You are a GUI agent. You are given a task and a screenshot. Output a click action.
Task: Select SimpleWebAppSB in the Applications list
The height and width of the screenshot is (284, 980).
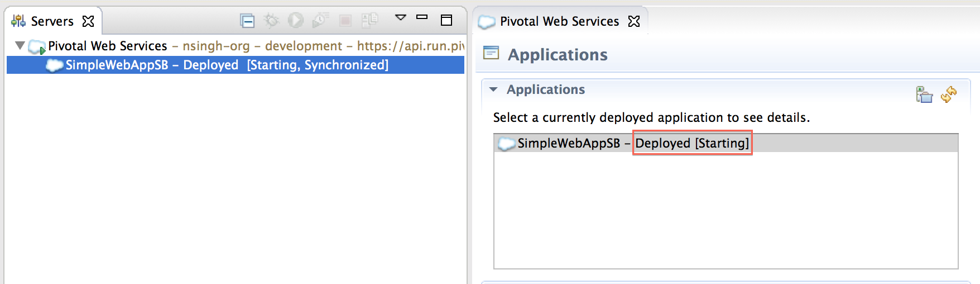[x=726, y=143]
